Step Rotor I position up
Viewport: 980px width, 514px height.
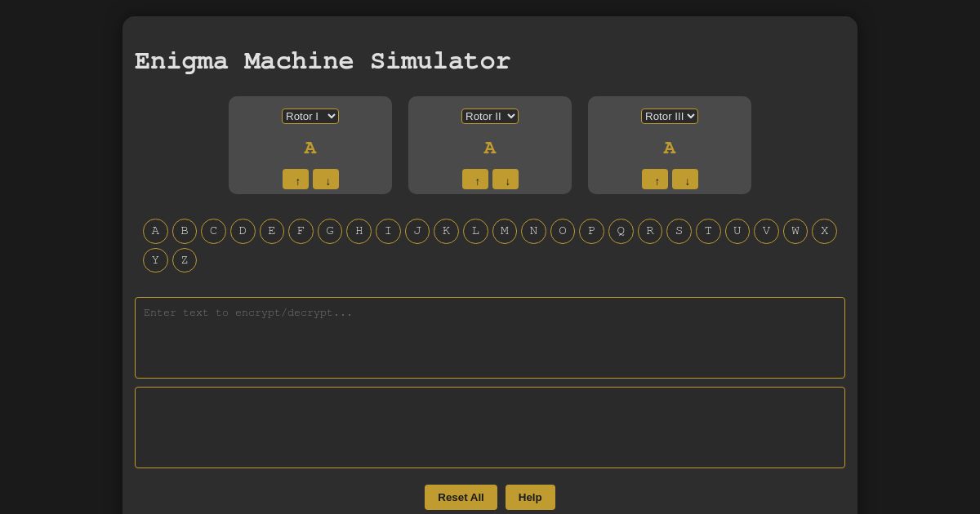[296, 179]
